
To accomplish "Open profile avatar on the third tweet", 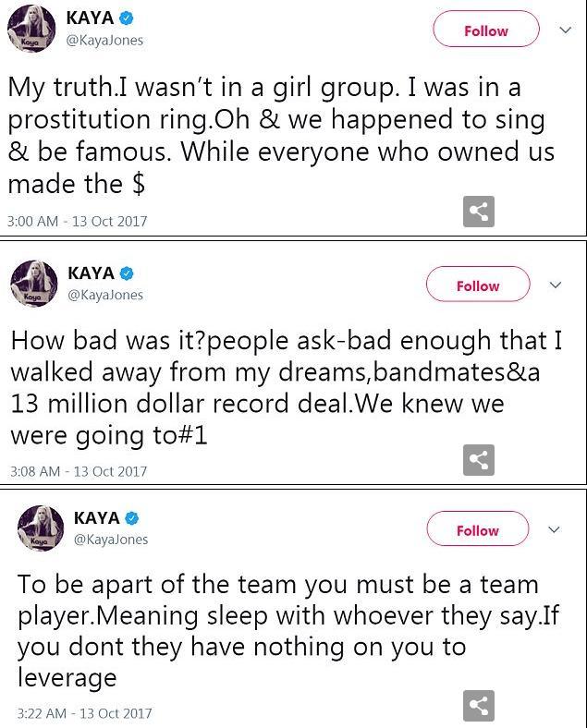I will [x=41, y=528].
